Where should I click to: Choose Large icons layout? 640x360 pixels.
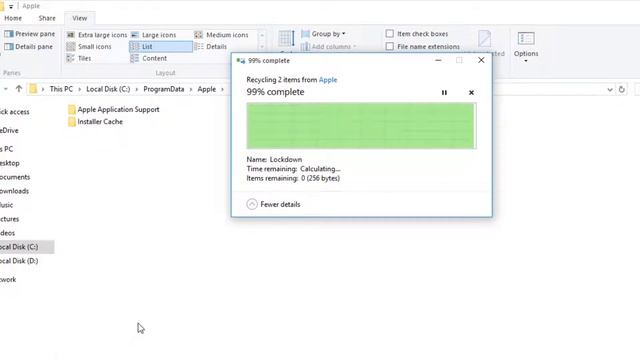click(x=153, y=35)
